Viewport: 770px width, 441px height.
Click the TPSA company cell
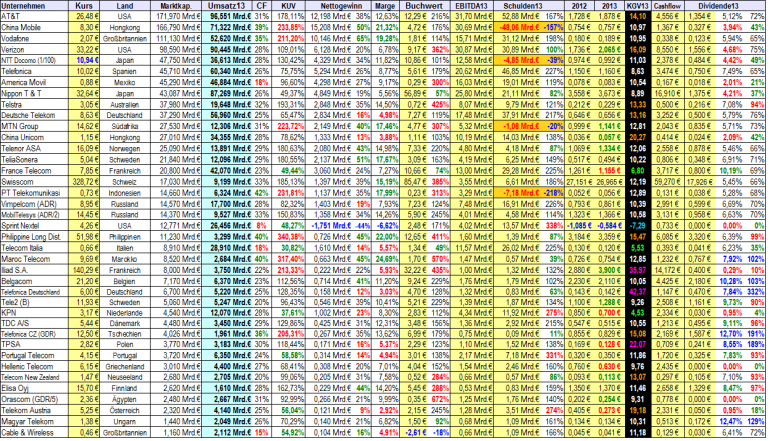pyautogui.click(x=34, y=344)
